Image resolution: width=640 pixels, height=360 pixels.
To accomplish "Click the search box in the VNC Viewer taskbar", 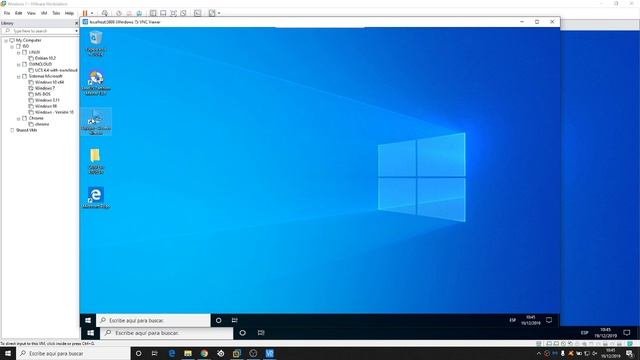I will tap(153, 320).
